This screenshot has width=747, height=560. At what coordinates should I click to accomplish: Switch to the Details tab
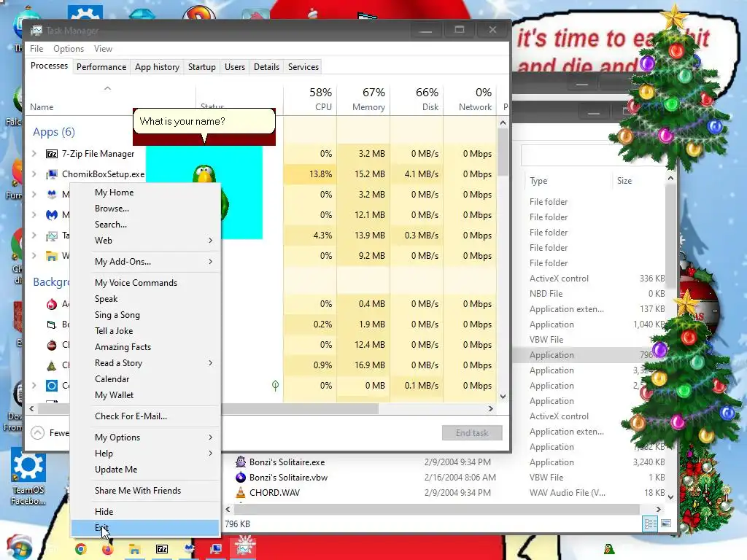pyautogui.click(x=267, y=67)
